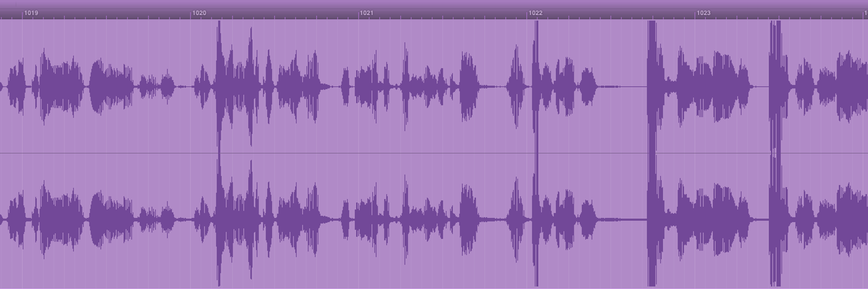Click ruler marker 1020

click(x=200, y=13)
